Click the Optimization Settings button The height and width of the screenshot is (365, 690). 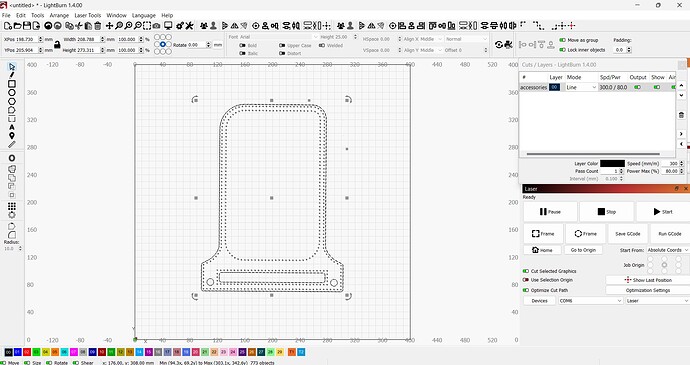pos(648,290)
